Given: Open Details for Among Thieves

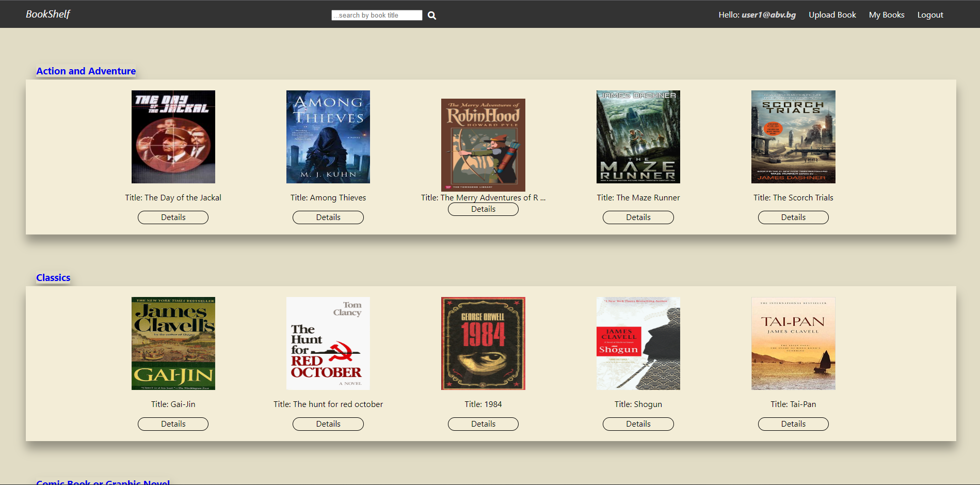Looking at the screenshot, I should 328,217.
